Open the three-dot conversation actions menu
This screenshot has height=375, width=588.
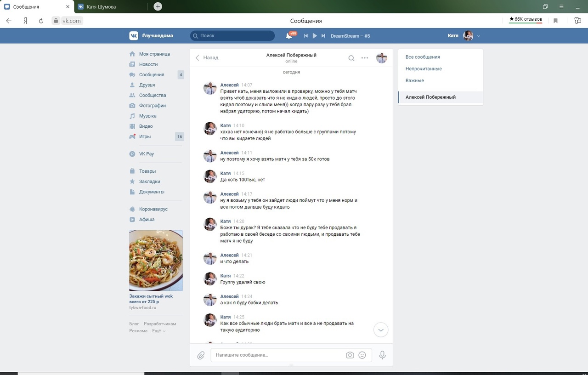pos(365,58)
